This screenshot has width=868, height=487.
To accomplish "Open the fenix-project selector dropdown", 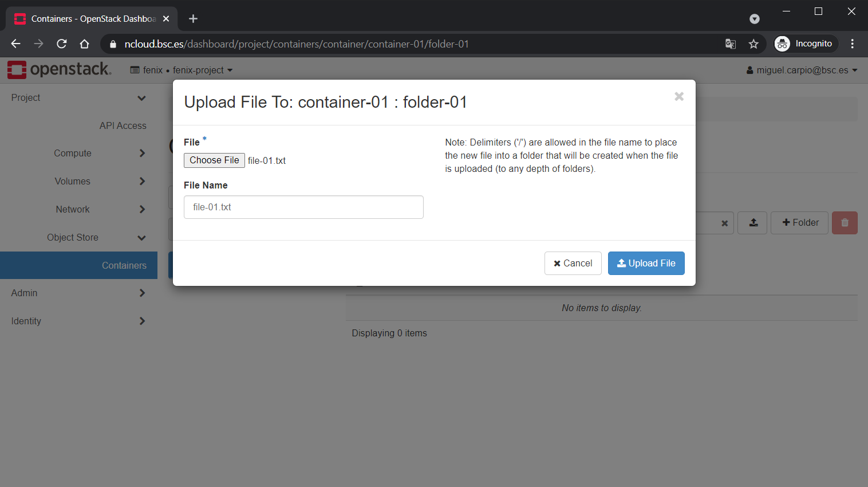I will pyautogui.click(x=182, y=70).
